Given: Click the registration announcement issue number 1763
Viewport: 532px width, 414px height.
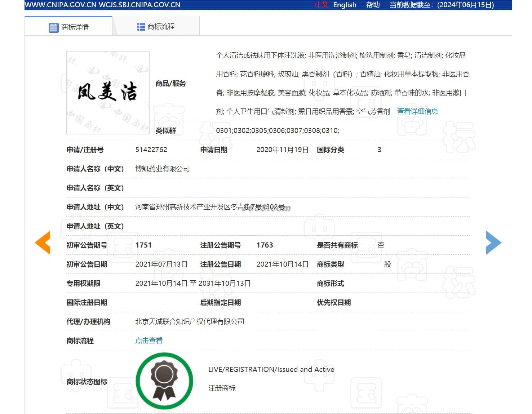Looking at the screenshot, I should 265,245.
